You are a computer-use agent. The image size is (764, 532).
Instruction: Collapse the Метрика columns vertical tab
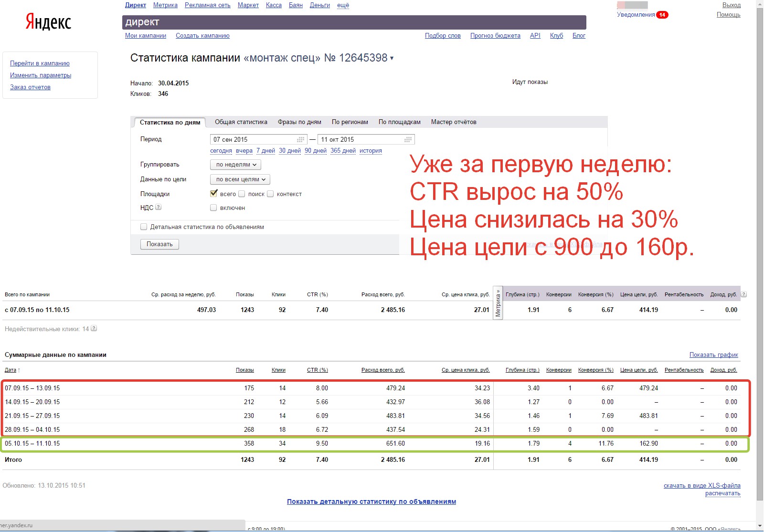[x=498, y=303]
